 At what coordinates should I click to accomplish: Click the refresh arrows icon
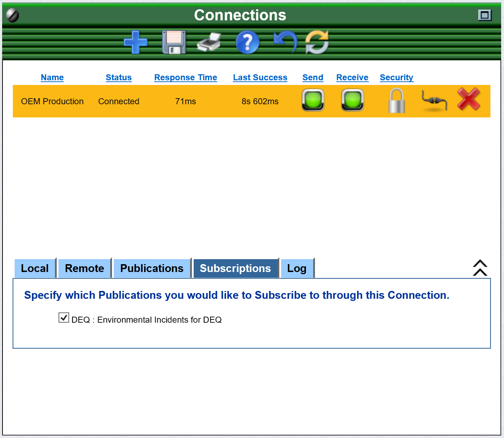click(317, 42)
